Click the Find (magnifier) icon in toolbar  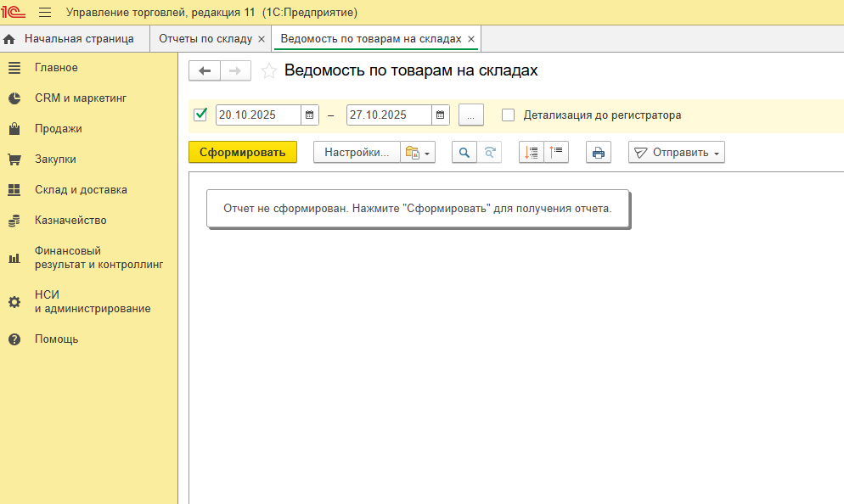pos(464,153)
